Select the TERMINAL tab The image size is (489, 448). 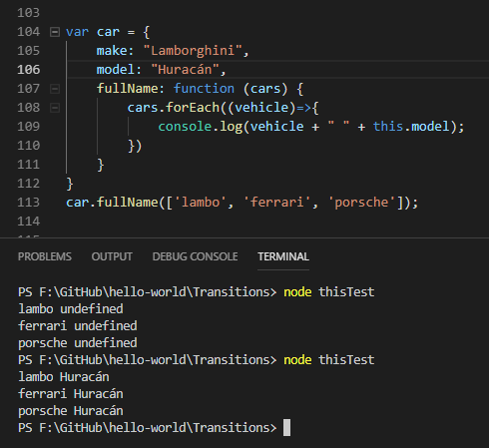click(283, 256)
